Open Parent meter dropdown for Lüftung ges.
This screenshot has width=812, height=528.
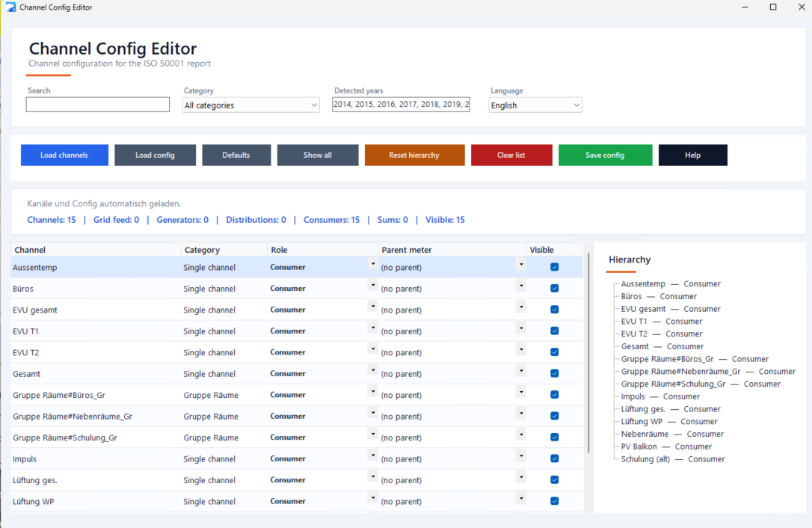521,477
